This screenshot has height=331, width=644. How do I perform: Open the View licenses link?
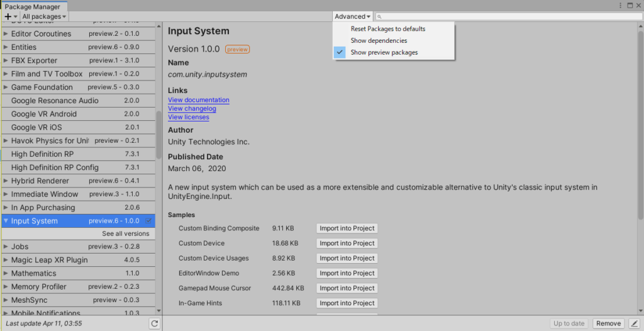(x=189, y=117)
